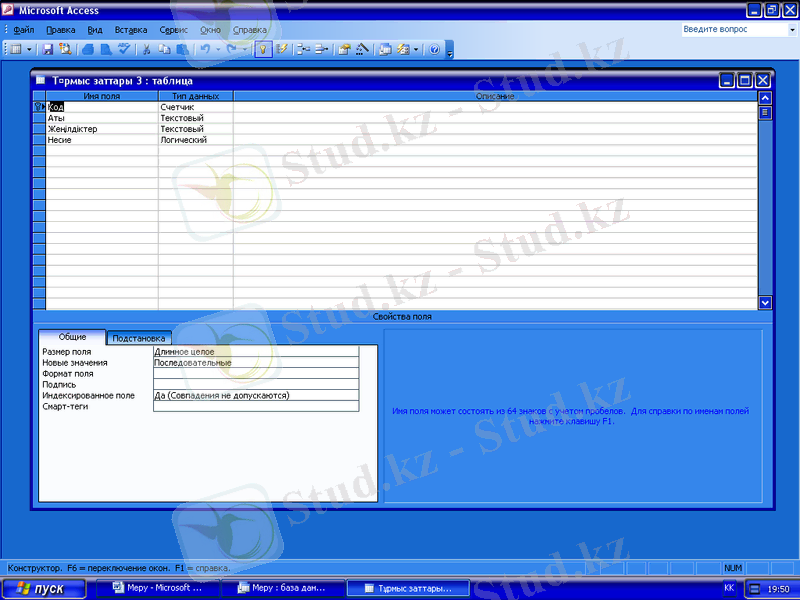Click the Cut scissors icon
Screen dimensions: 800x600
[146, 49]
